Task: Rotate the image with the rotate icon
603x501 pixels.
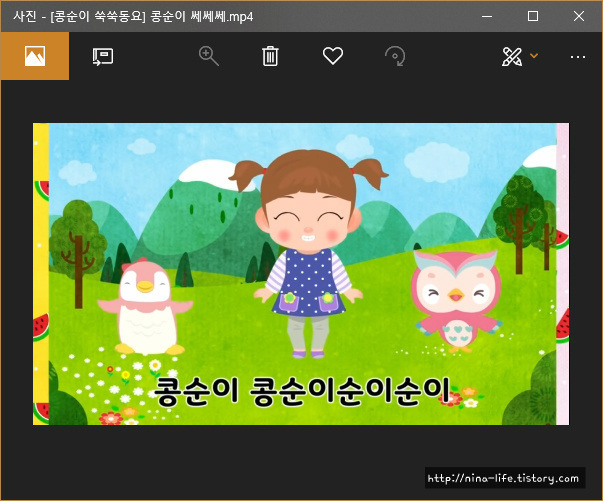Action: coord(395,56)
